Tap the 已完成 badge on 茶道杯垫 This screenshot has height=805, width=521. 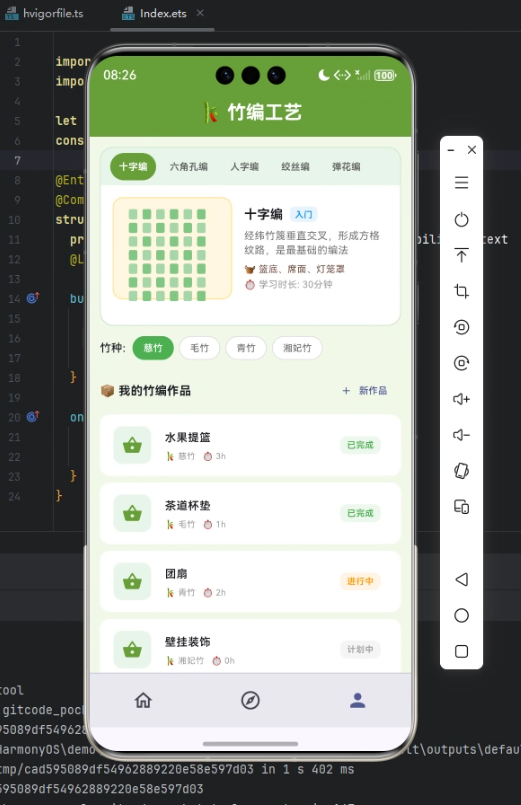360,513
